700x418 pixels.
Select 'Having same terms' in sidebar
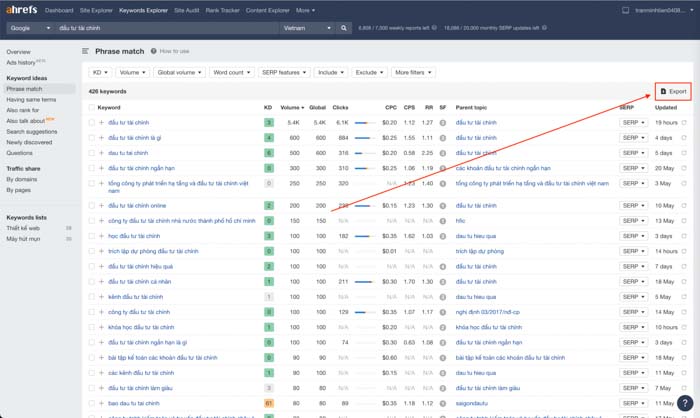(31, 100)
